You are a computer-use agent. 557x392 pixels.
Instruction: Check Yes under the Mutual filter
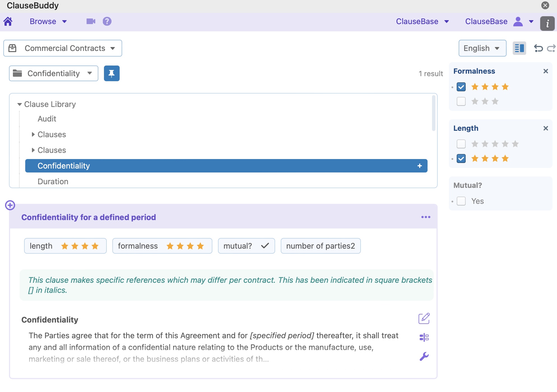tap(461, 201)
